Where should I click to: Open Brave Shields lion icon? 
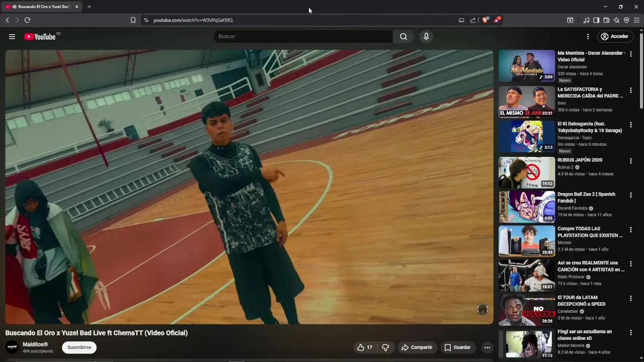(486, 20)
